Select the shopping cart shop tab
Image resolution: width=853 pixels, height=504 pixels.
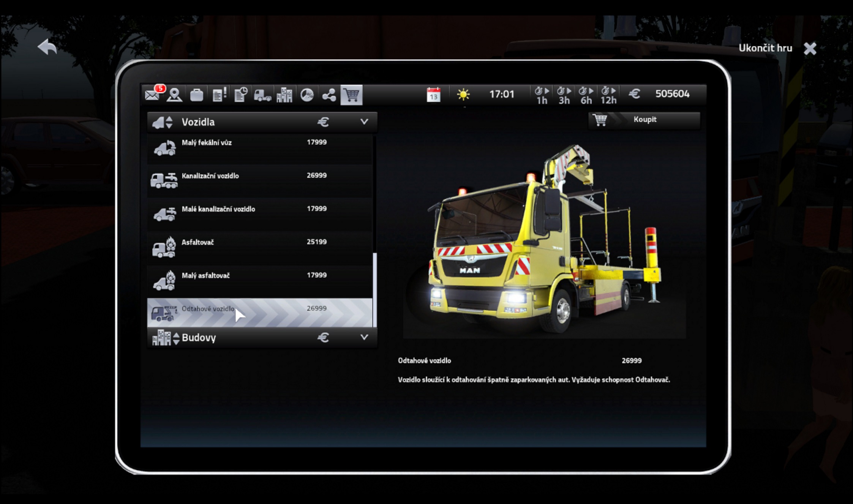point(351,95)
